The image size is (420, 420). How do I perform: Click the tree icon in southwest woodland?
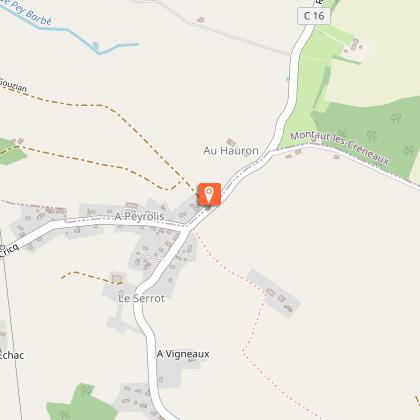pyautogui.click(x=86, y=390)
